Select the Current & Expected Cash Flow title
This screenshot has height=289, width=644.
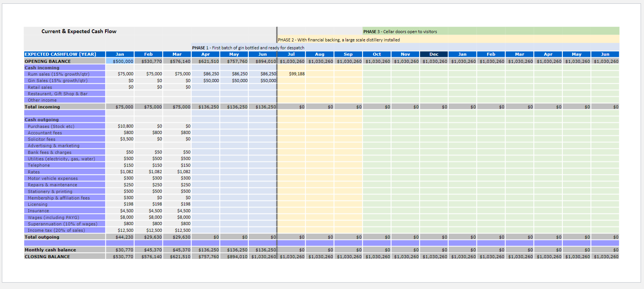click(79, 31)
